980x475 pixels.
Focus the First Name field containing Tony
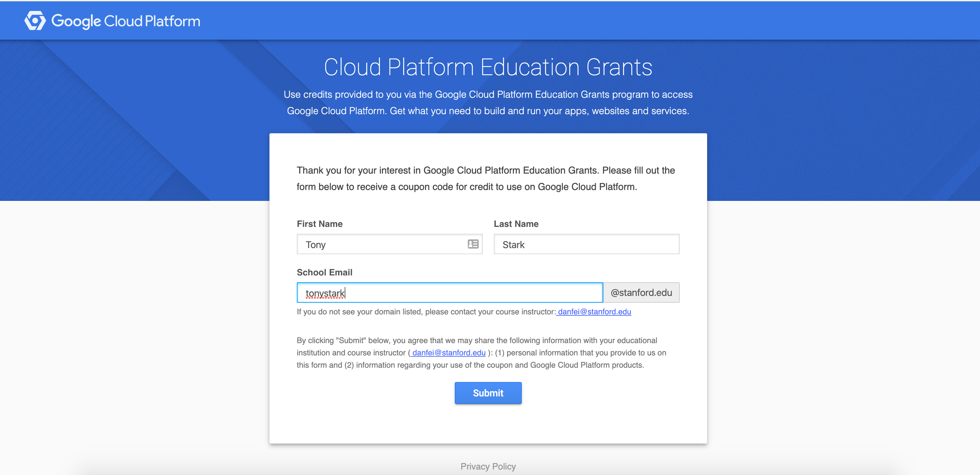click(381, 244)
